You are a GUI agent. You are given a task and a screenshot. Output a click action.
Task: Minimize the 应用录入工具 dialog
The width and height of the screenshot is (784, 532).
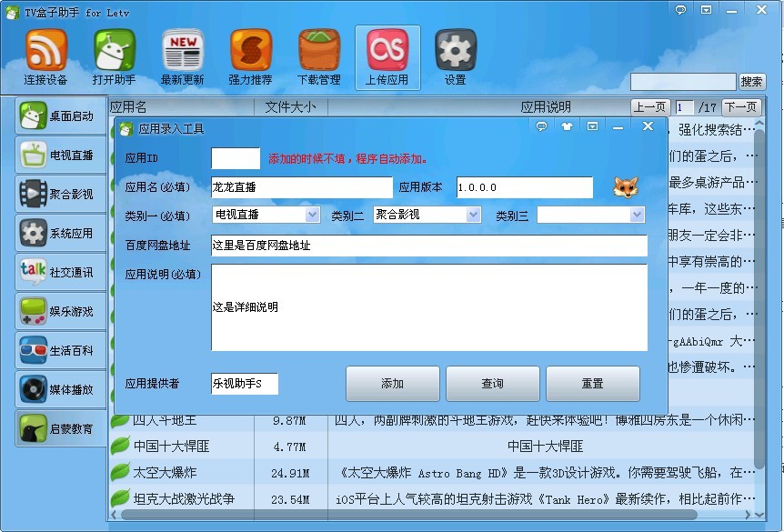pos(618,126)
